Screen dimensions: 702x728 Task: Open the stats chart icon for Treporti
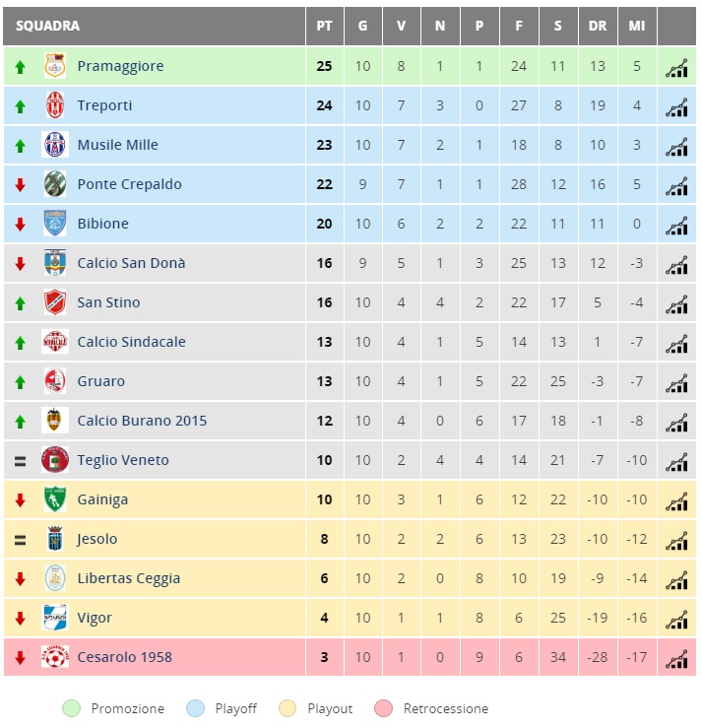[x=676, y=107]
